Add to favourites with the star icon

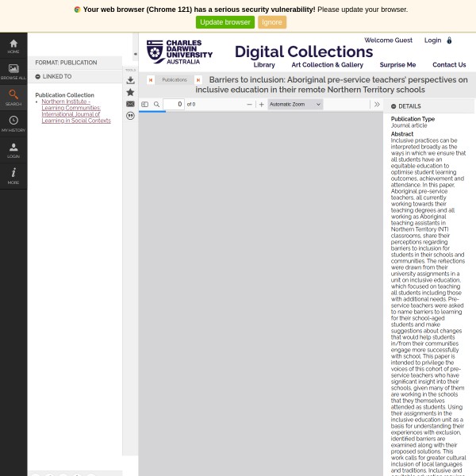(x=130, y=92)
